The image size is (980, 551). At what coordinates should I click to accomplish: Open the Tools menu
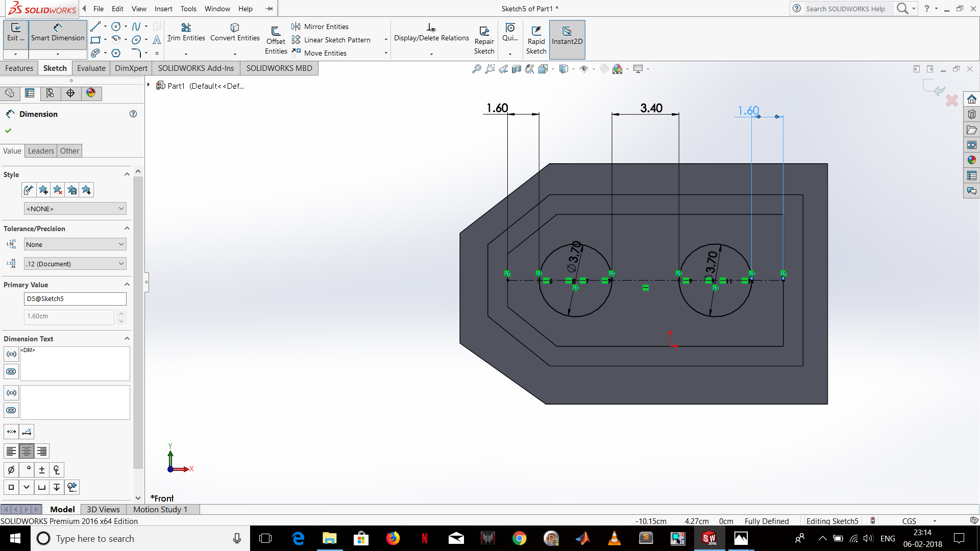click(x=188, y=9)
